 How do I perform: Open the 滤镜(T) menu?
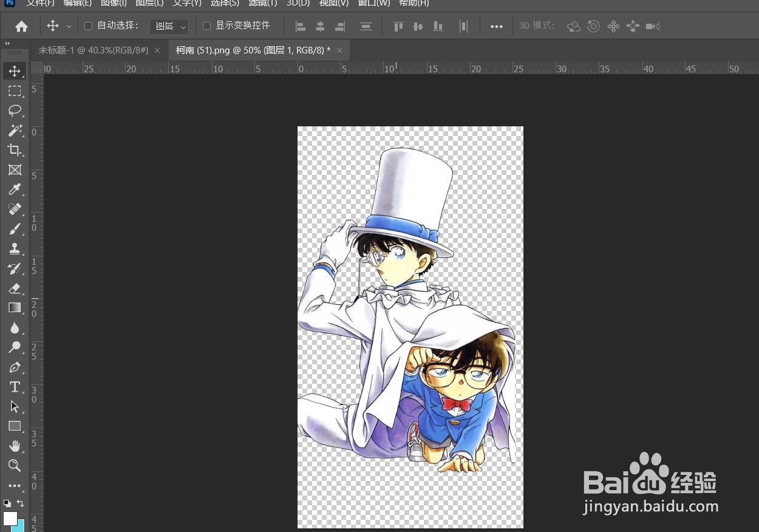pyautogui.click(x=263, y=3)
